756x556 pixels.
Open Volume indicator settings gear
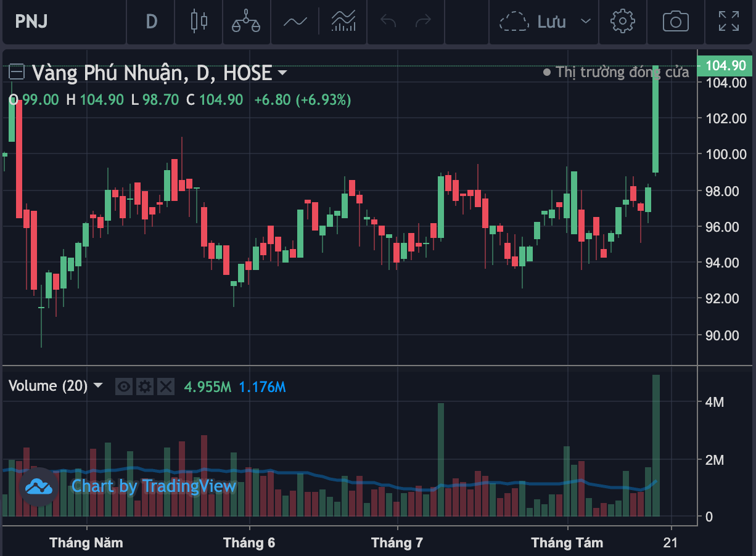145,387
